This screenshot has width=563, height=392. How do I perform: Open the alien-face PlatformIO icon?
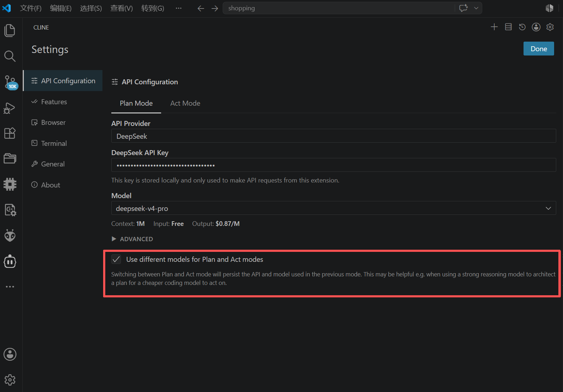[x=10, y=235]
